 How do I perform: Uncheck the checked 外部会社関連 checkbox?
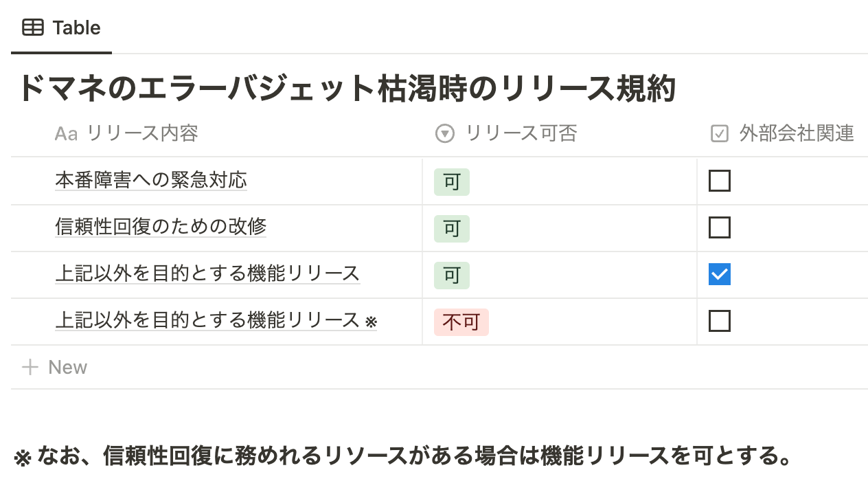[719, 274]
